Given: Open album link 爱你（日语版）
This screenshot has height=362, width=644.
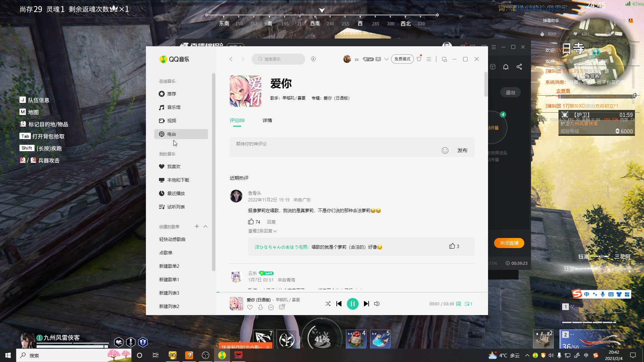Looking at the screenshot, I should click(x=337, y=98).
